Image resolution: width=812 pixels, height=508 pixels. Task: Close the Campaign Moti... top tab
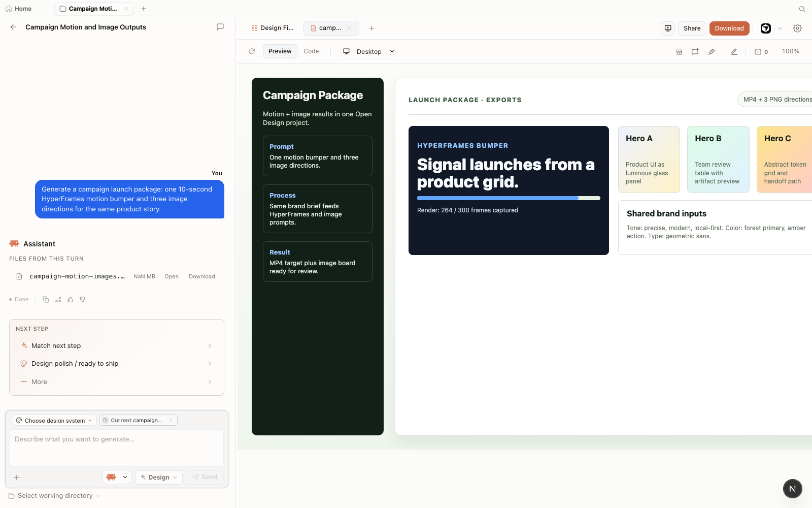point(126,9)
